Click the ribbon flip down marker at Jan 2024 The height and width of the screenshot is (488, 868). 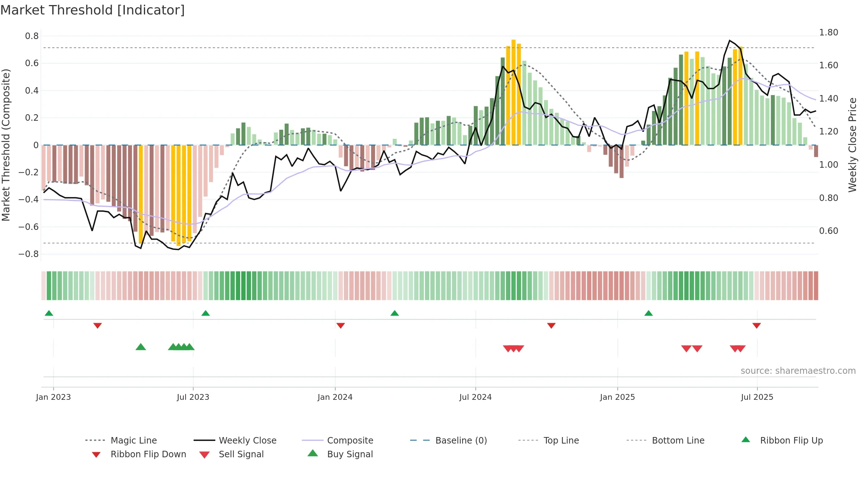click(x=340, y=326)
